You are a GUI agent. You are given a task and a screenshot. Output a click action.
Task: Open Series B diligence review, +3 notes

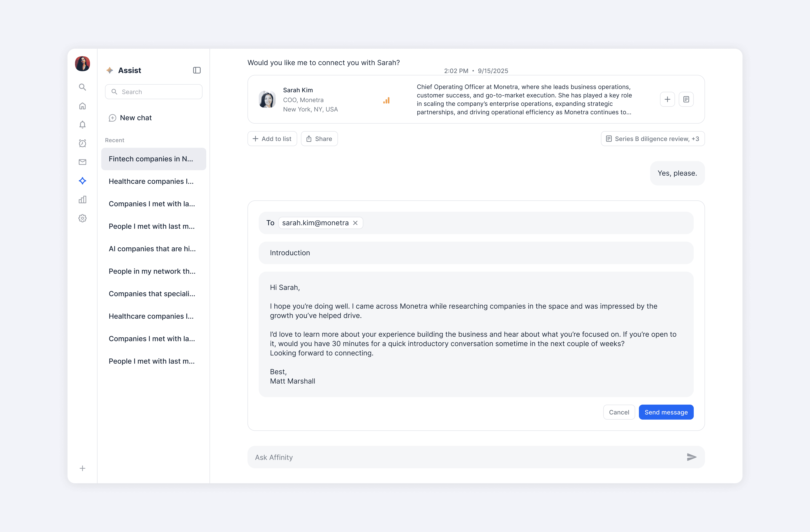pos(653,139)
